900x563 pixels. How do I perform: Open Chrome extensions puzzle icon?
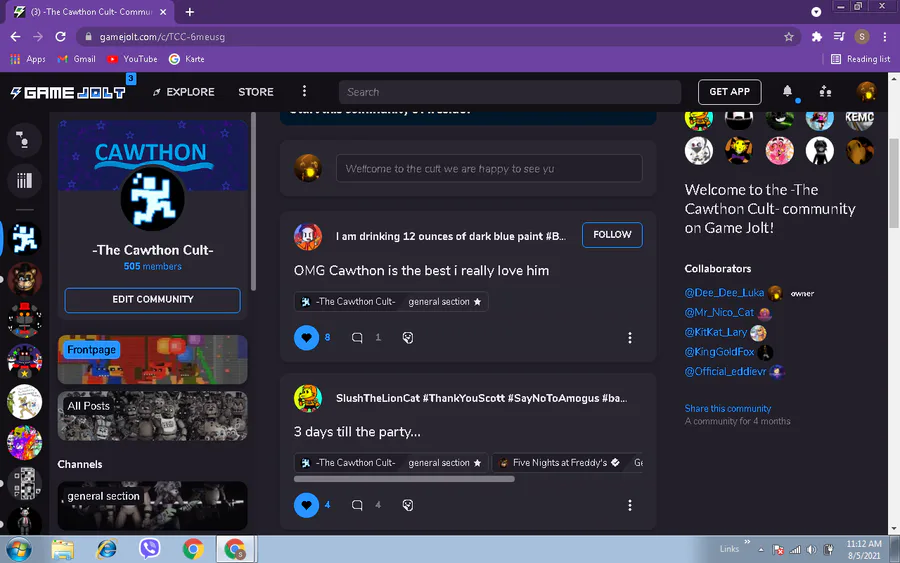pos(816,37)
